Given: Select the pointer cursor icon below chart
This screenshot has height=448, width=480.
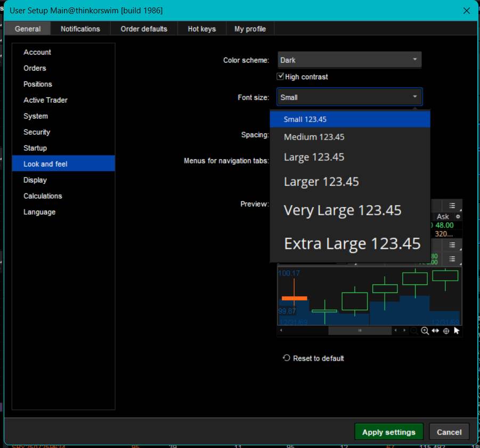Looking at the screenshot, I should point(457,331).
